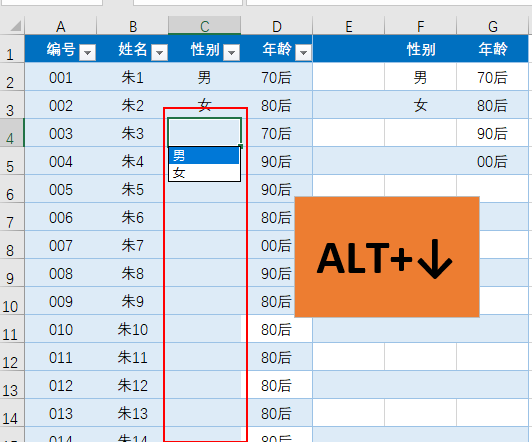Image resolution: width=532 pixels, height=442 pixels.
Task: Click cell D14 with 80后
Action: click(x=277, y=413)
